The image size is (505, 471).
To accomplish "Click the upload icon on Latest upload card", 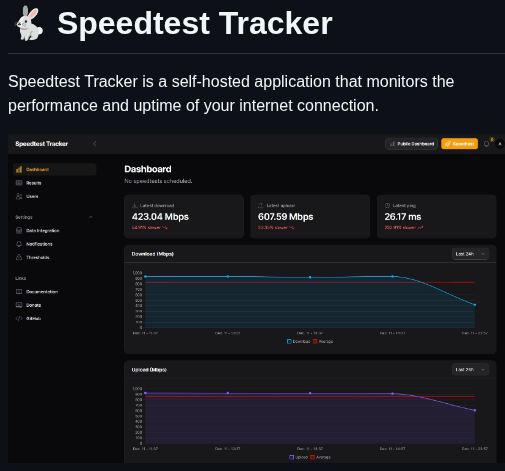I will (x=261, y=205).
